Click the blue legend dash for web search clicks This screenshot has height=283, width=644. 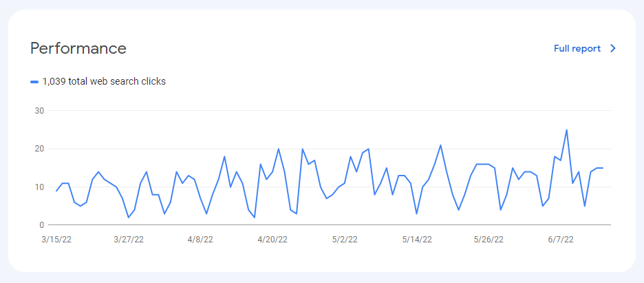tap(34, 82)
